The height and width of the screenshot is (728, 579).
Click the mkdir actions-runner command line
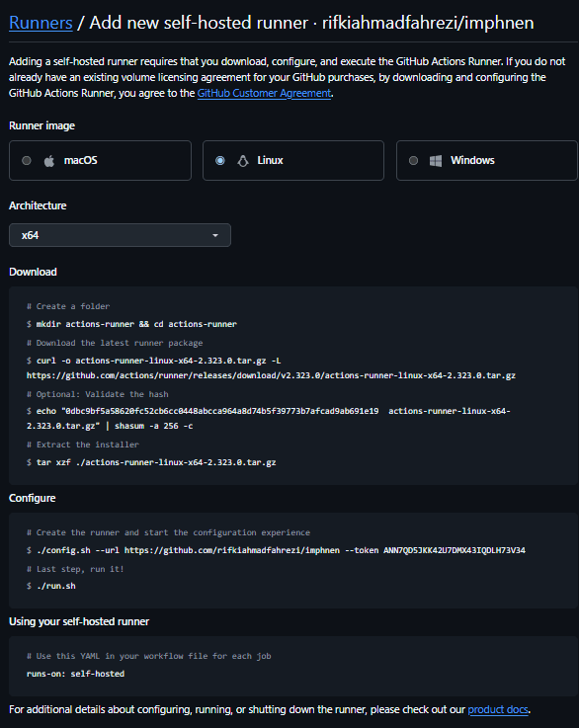131,324
